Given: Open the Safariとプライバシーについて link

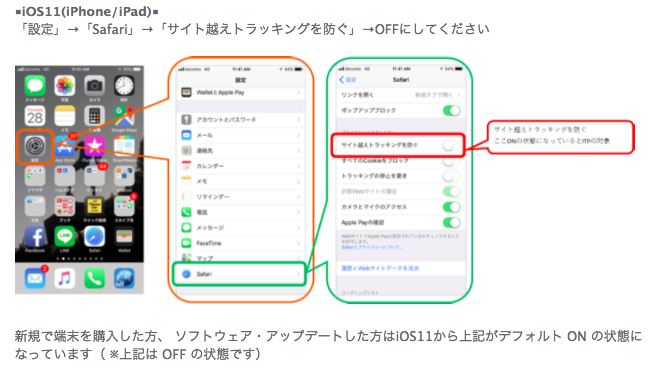Looking at the screenshot, I should [x=372, y=247].
